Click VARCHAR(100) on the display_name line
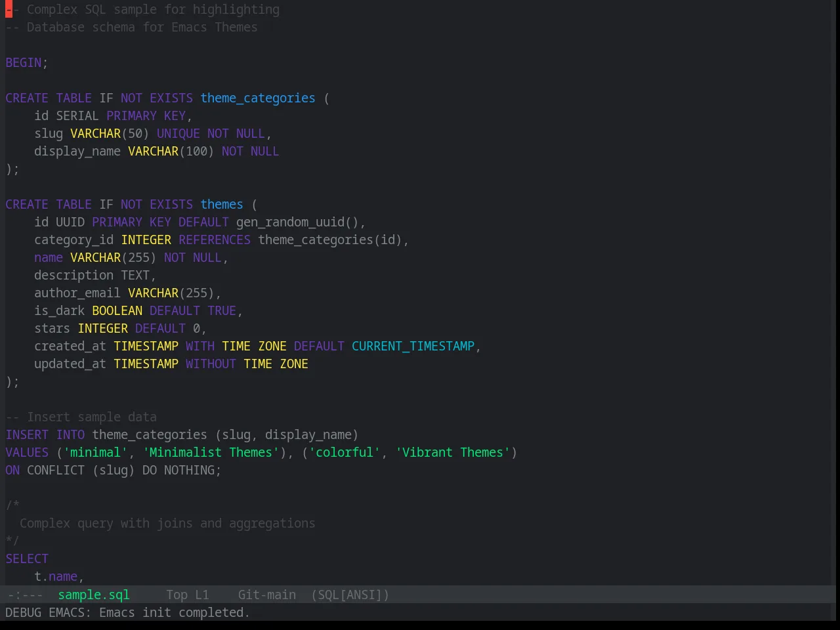The image size is (840, 630). [x=171, y=151]
